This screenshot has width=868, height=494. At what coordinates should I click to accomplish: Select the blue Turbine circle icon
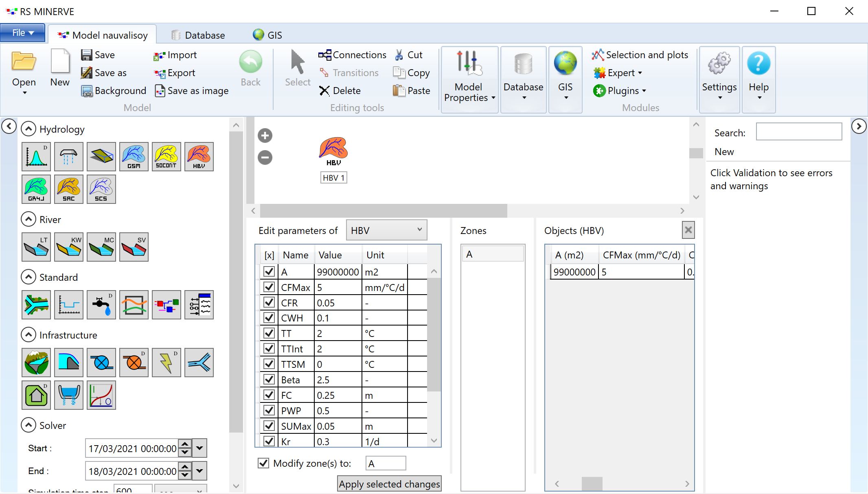[x=101, y=363]
